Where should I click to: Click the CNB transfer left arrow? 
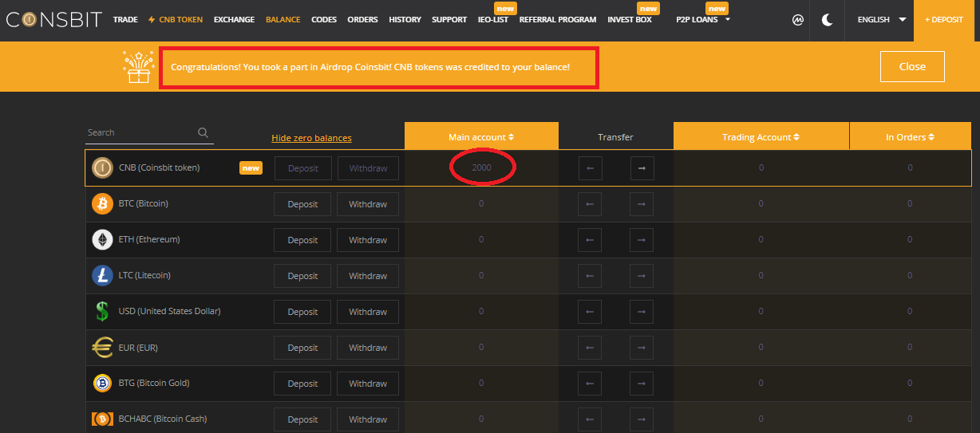[x=590, y=168]
